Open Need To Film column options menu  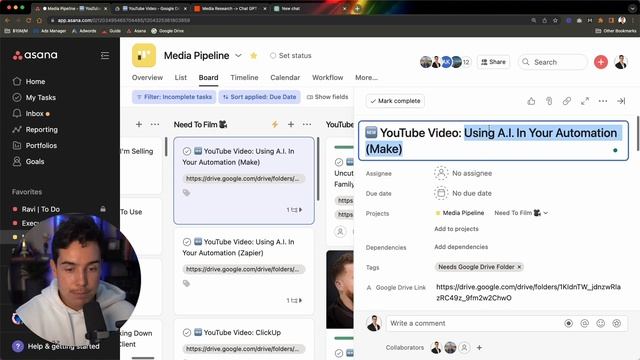click(x=307, y=124)
